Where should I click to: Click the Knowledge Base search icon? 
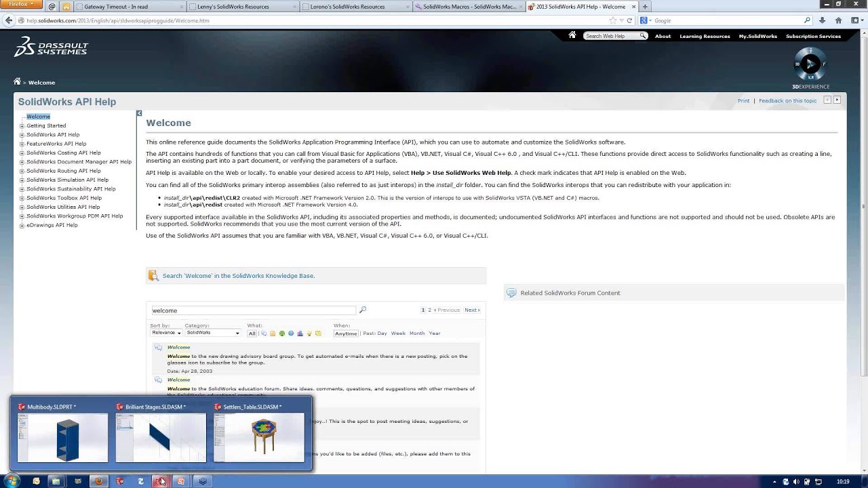(153, 275)
